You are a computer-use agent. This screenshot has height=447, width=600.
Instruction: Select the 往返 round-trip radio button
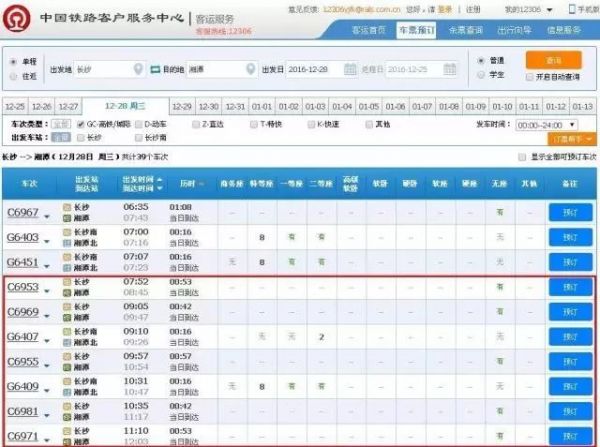click(13, 76)
